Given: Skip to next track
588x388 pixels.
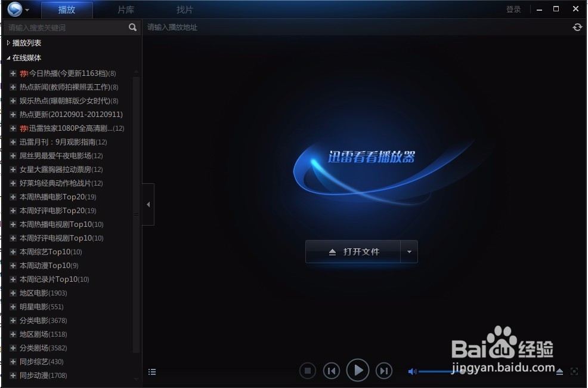Looking at the screenshot, I should click(x=383, y=371).
